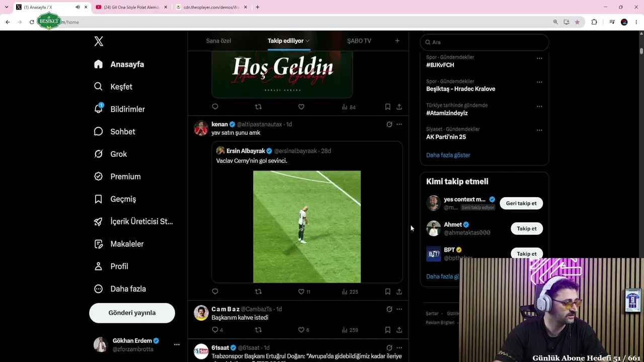Switch to the ŞABO TV tab
Viewport: 644px width, 362px height.
[x=359, y=41]
